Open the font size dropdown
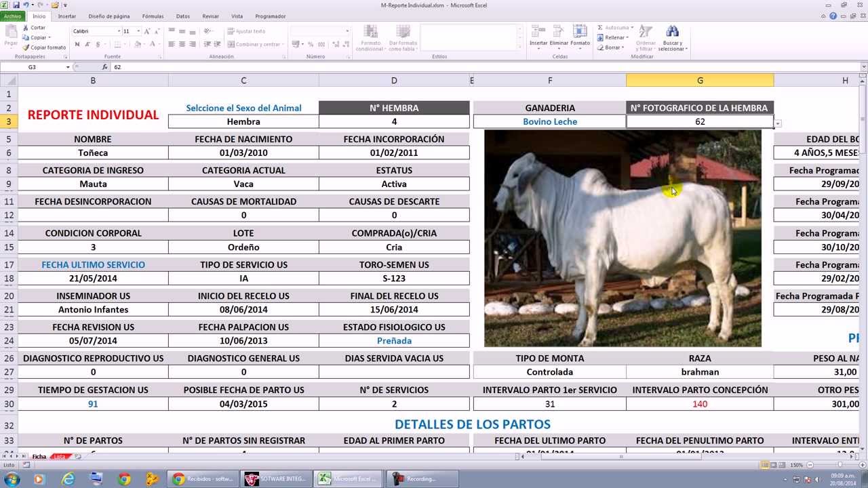This screenshot has width=868, height=488. (138, 31)
